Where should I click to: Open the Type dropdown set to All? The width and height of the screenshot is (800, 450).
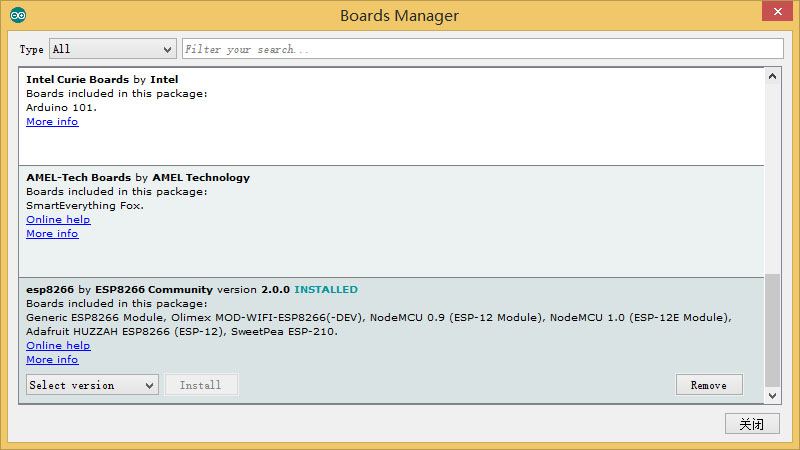point(113,49)
